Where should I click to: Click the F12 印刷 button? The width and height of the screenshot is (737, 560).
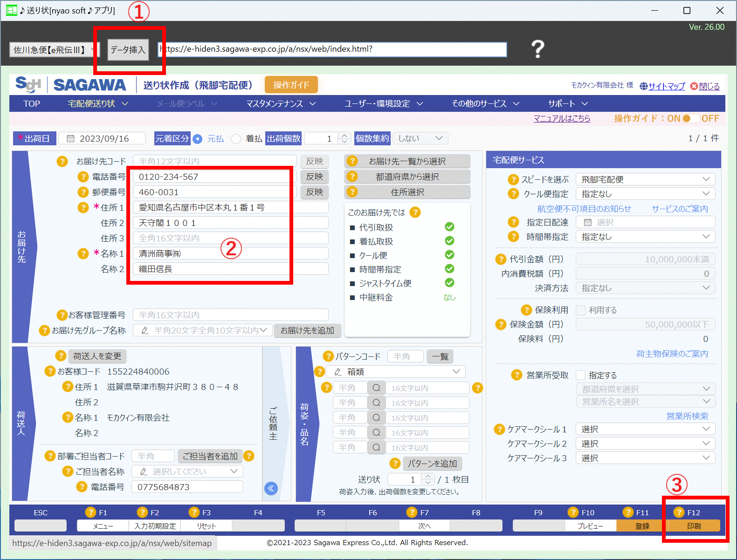pyautogui.click(x=694, y=526)
